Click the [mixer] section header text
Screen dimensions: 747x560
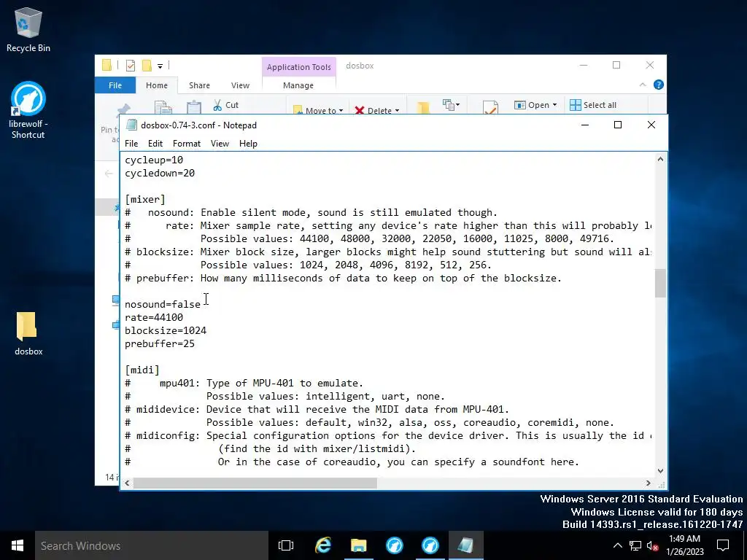[145, 200]
